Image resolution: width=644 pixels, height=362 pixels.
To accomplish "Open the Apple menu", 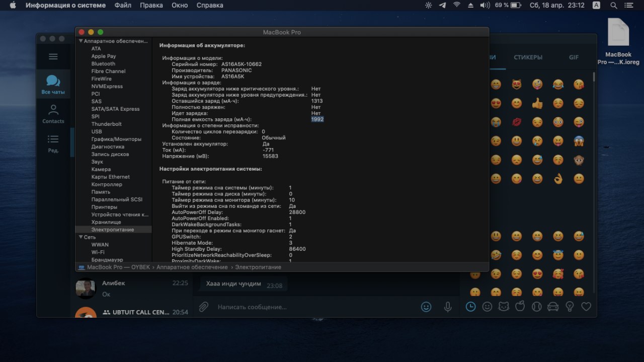I will tap(13, 5).
